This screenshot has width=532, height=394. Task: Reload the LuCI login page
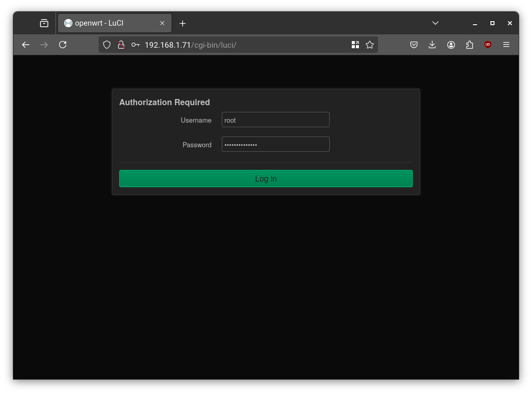pyautogui.click(x=63, y=45)
